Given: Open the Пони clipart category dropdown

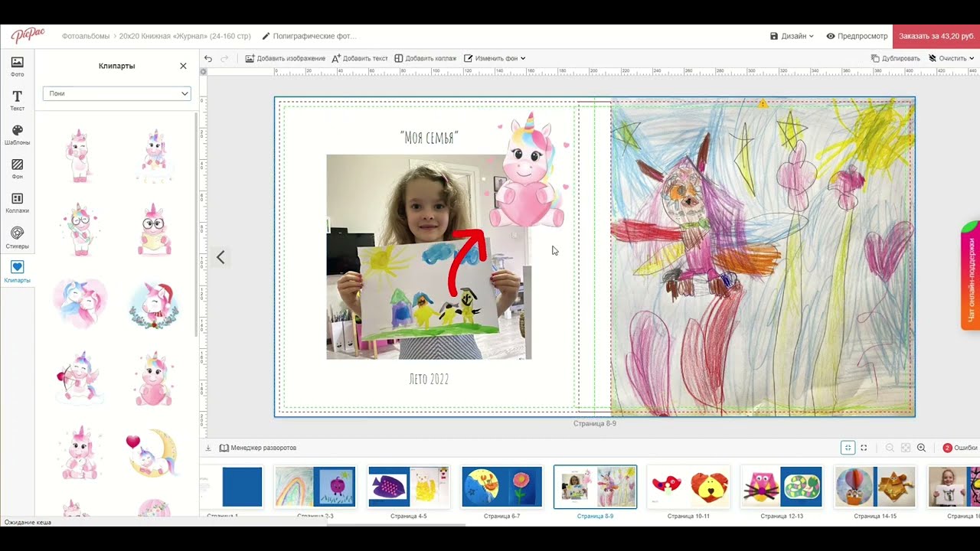Looking at the screenshot, I should pos(116,93).
